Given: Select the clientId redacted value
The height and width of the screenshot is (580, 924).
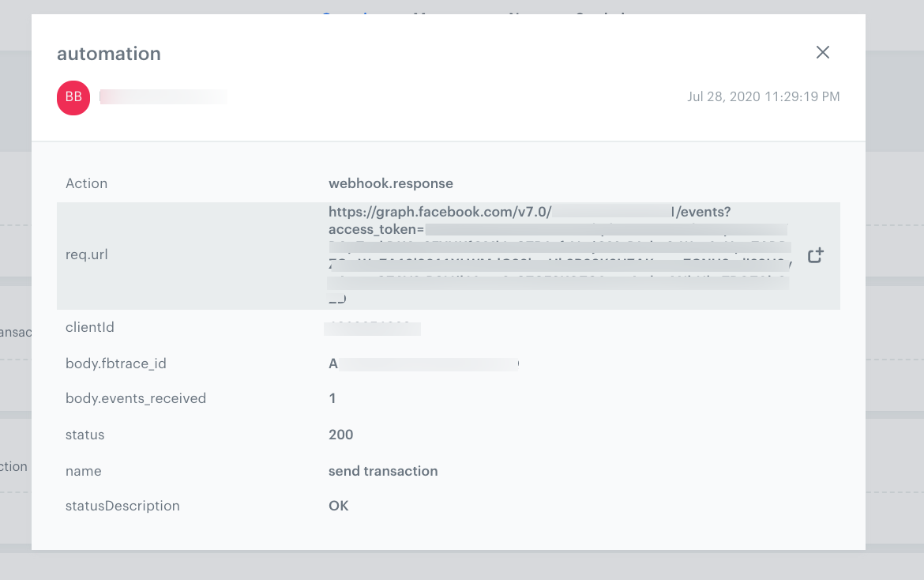Looking at the screenshot, I should pos(372,327).
